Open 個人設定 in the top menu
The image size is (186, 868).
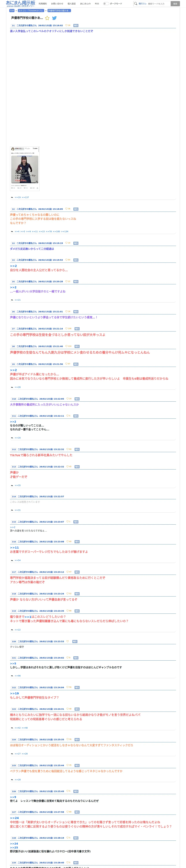[x=72, y=4]
